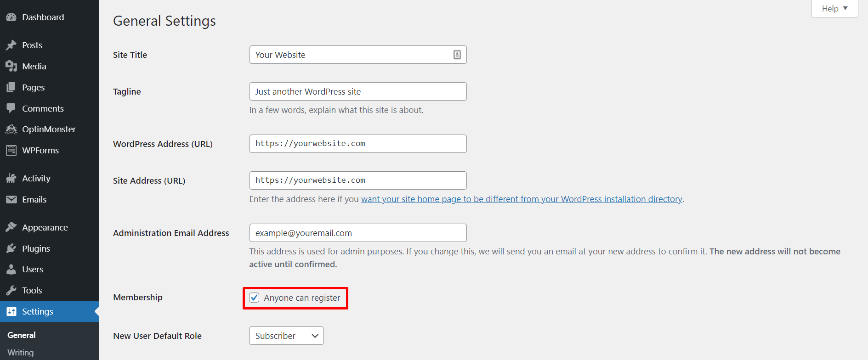
Task: Expand the Help panel
Action: [834, 9]
